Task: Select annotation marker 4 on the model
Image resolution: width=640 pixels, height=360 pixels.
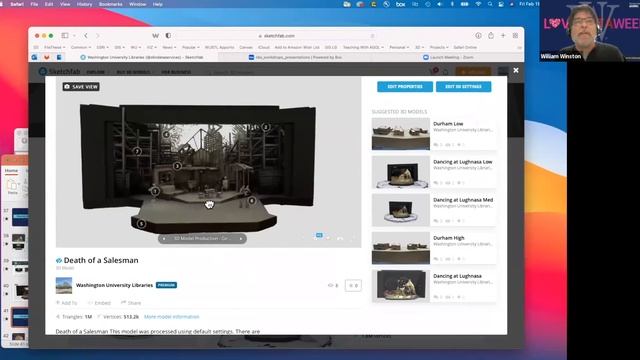Action: click(x=166, y=134)
